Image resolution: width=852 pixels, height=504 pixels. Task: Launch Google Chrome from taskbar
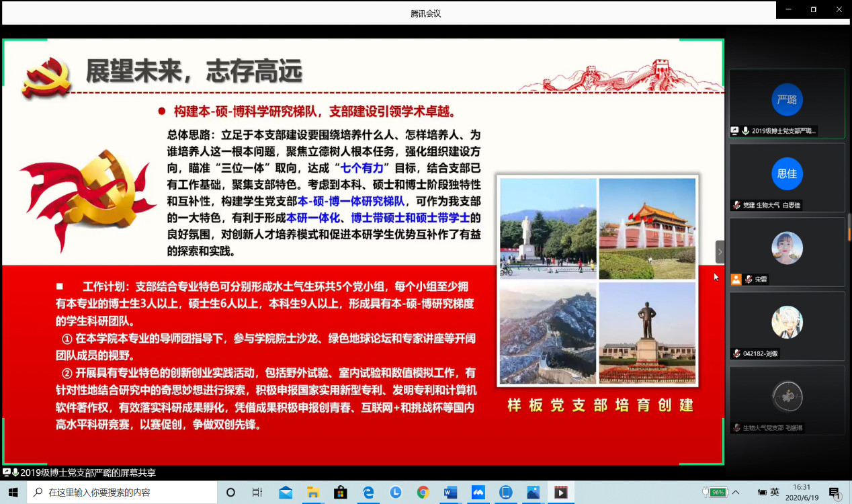(x=423, y=493)
